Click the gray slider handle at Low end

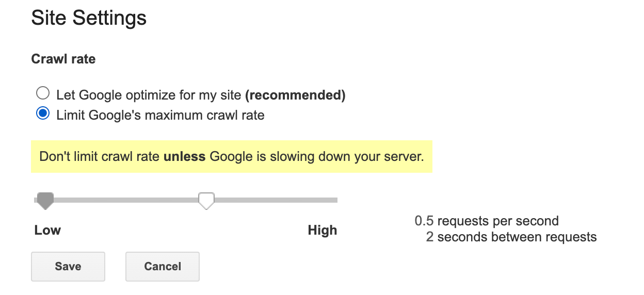coord(45,200)
